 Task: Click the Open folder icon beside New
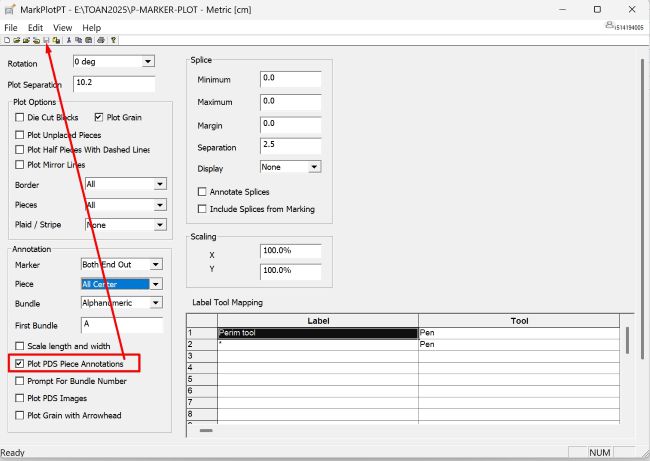17,40
